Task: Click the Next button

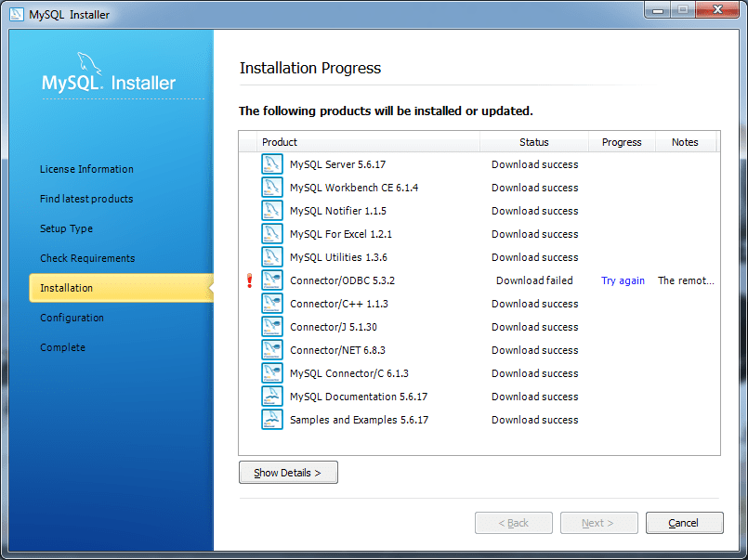Action: click(x=599, y=522)
